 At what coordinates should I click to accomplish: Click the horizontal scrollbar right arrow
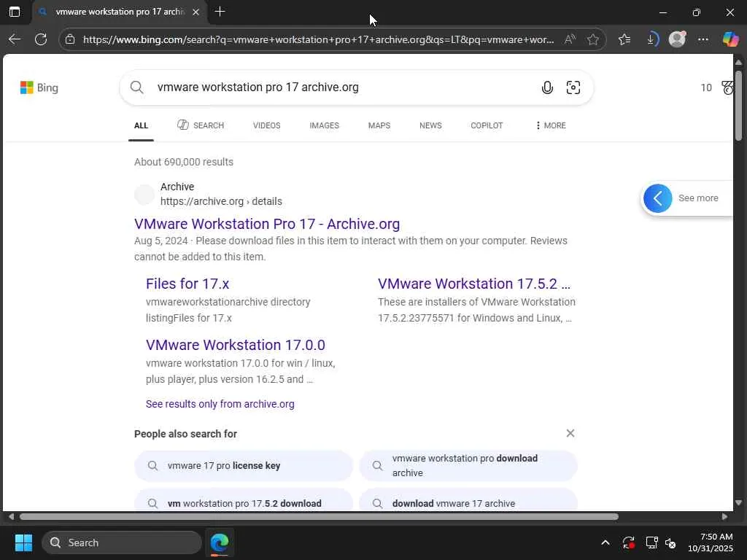724,517
